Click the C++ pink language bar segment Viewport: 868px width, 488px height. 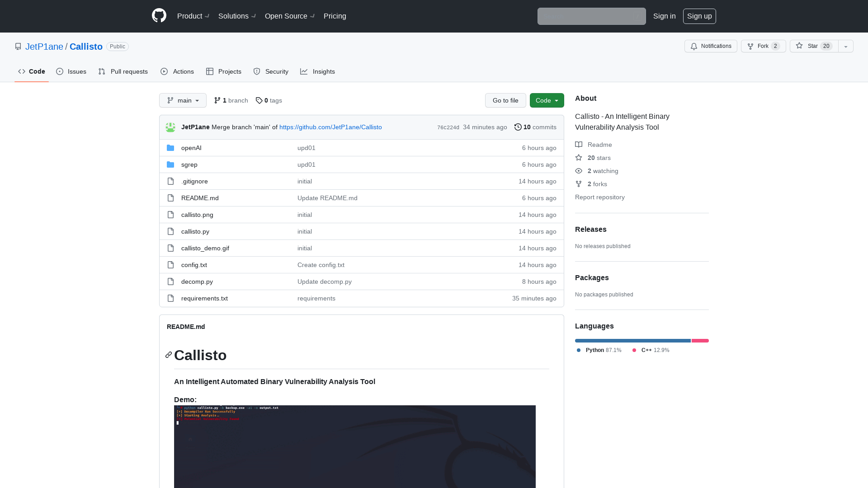(x=700, y=341)
